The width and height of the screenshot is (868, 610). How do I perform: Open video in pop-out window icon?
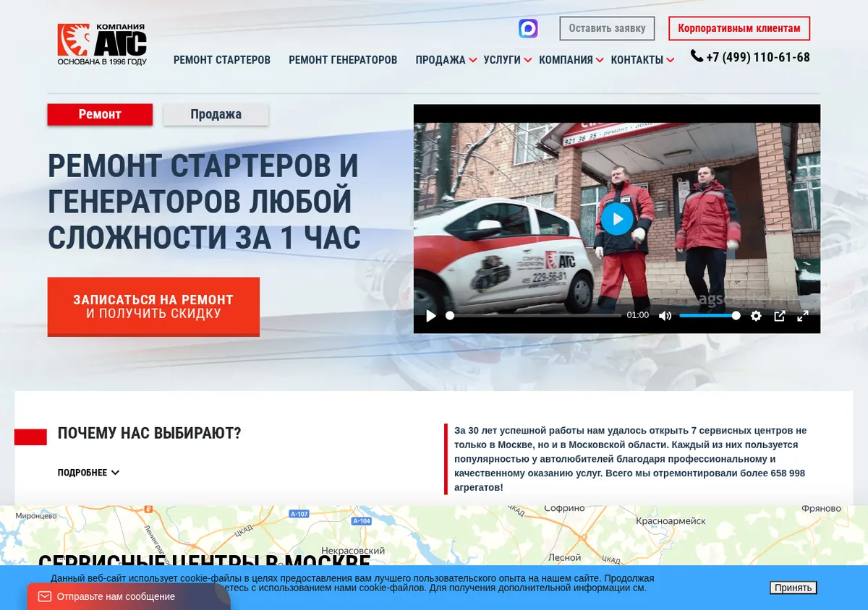780,316
